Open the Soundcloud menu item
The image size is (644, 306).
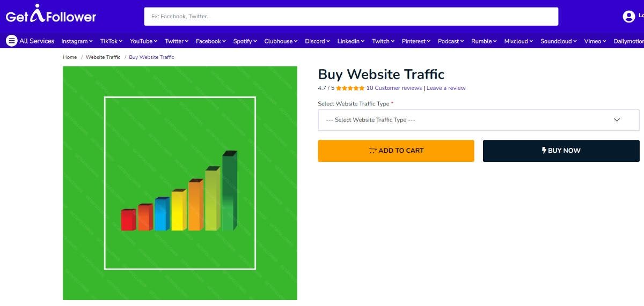coord(558,41)
